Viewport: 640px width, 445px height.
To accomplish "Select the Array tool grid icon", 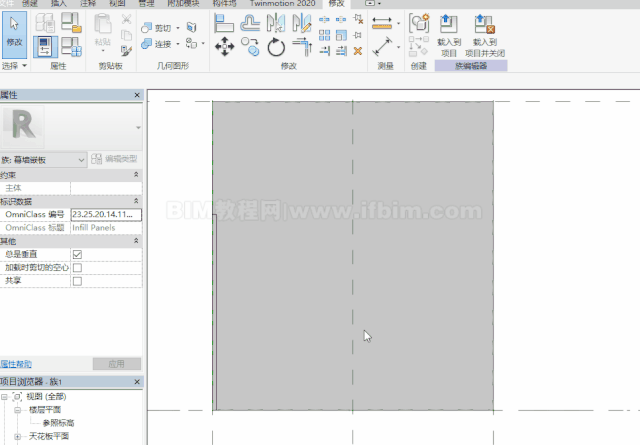I will [324, 35].
